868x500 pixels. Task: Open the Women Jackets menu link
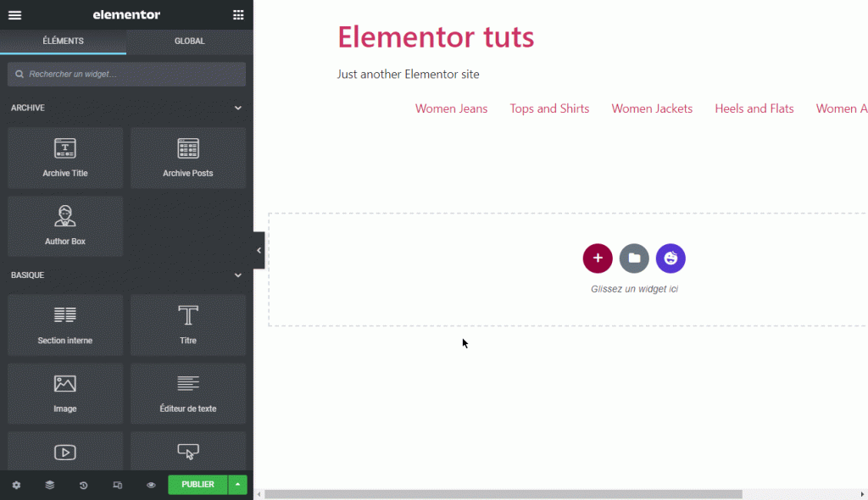pos(652,108)
